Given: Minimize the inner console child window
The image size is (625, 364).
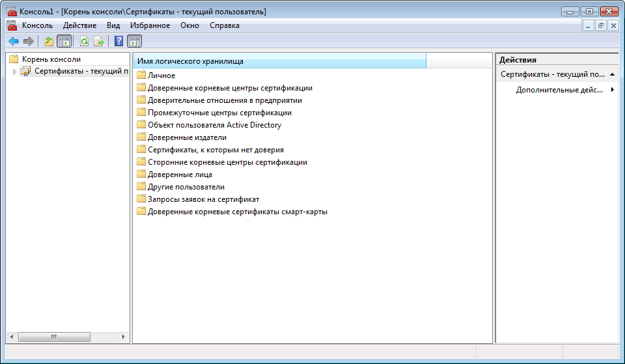Looking at the screenshot, I should coord(588,26).
